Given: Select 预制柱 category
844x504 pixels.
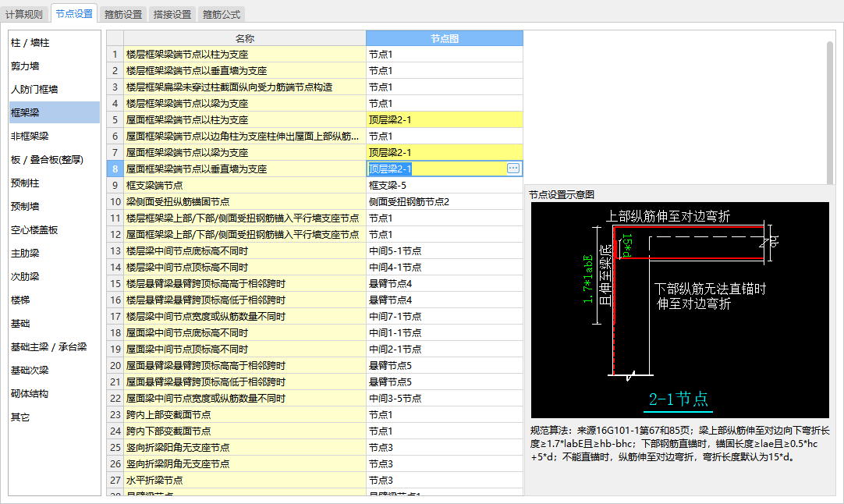Looking at the screenshot, I should 55,183.
